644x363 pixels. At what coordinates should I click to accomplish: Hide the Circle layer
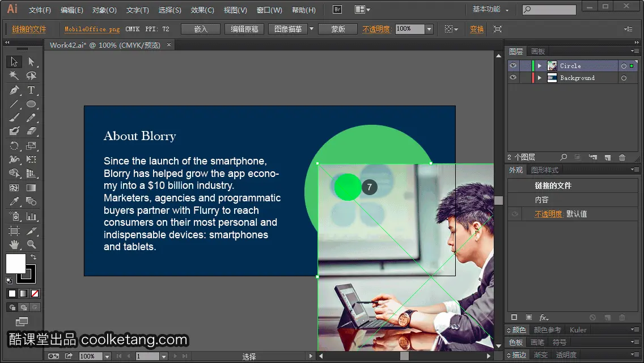[513, 65]
